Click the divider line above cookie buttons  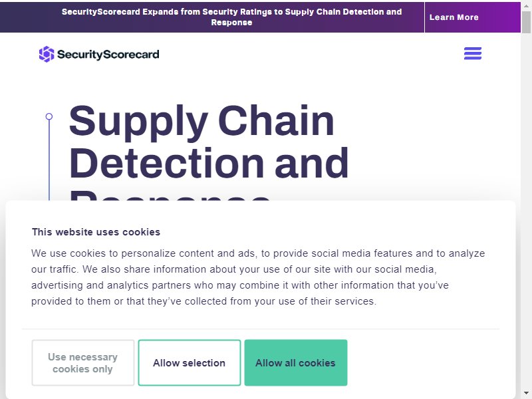[261, 329]
